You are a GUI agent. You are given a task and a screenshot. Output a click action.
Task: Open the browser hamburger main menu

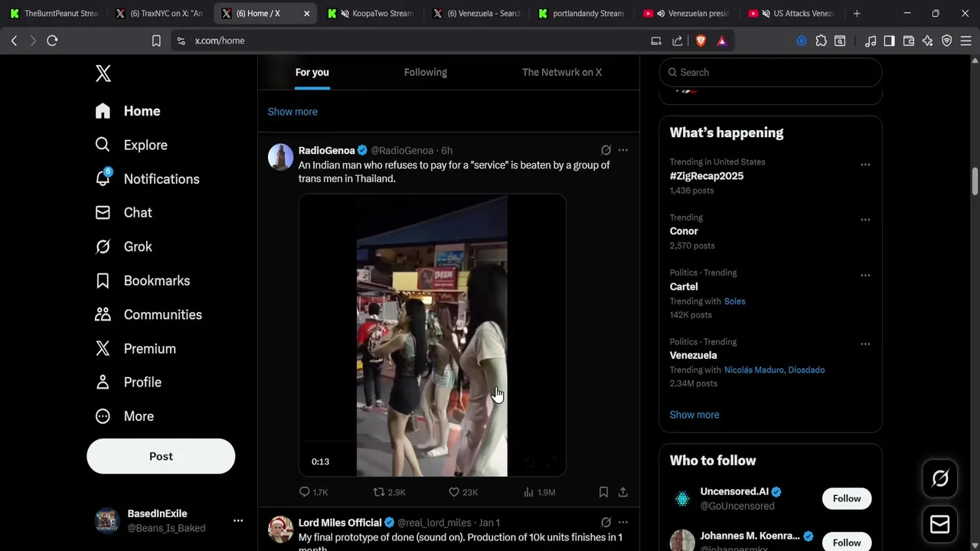(966, 41)
